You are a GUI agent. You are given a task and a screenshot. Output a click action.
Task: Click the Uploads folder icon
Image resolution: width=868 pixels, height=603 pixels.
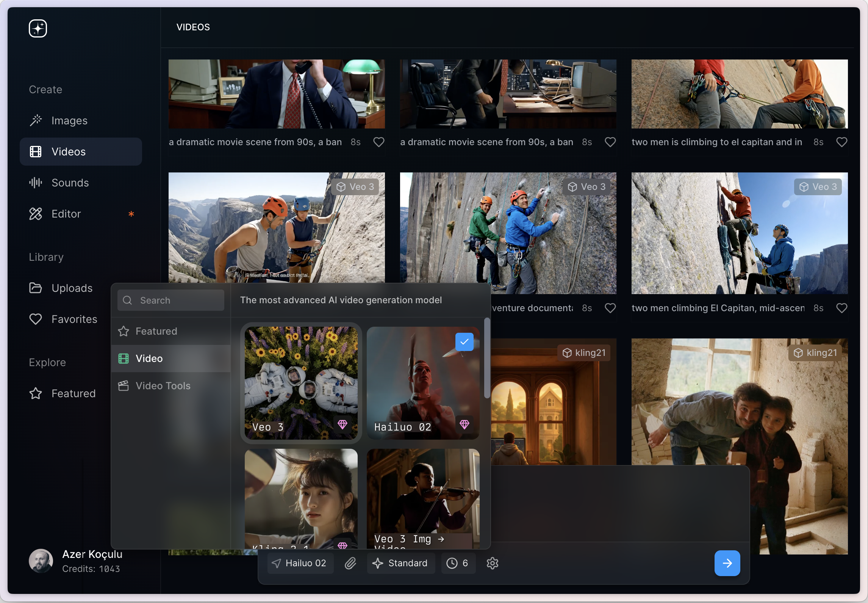click(x=36, y=288)
